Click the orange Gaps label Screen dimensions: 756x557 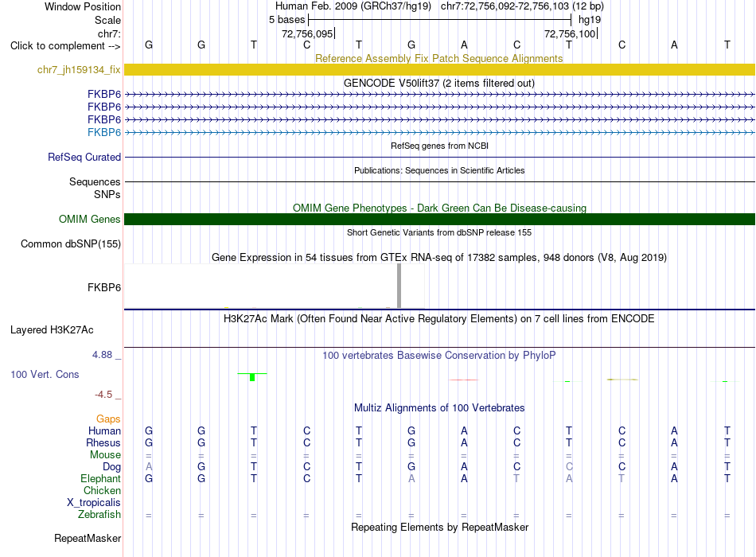click(x=108, y=419)
